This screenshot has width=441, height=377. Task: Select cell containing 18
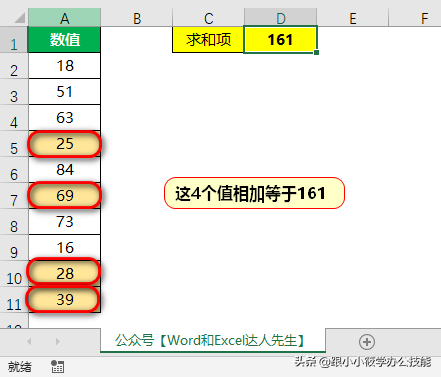pos(64,66)
